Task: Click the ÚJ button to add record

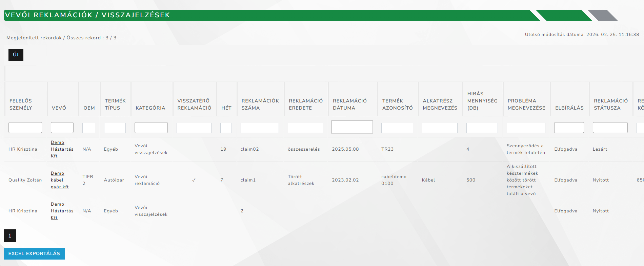Action: [16, 55]
